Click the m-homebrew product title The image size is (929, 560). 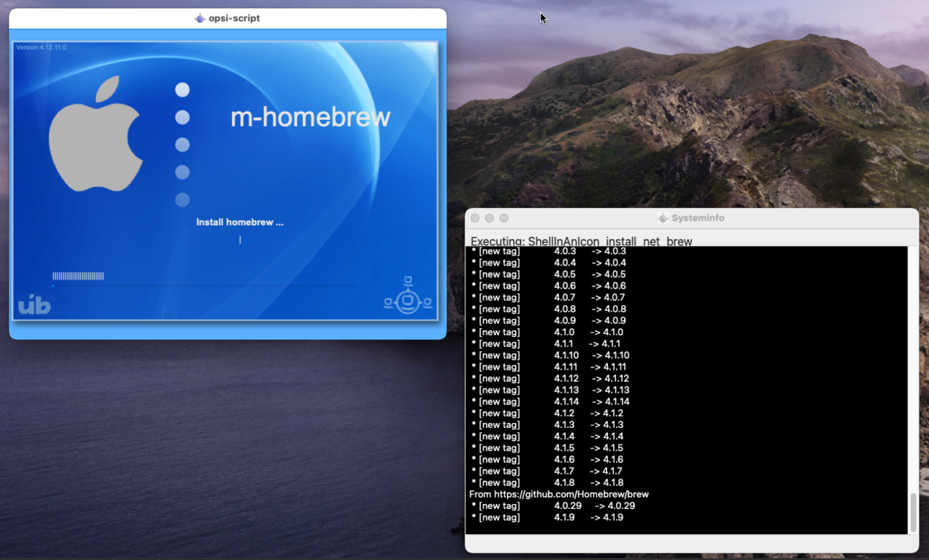[x=310, y=117]
